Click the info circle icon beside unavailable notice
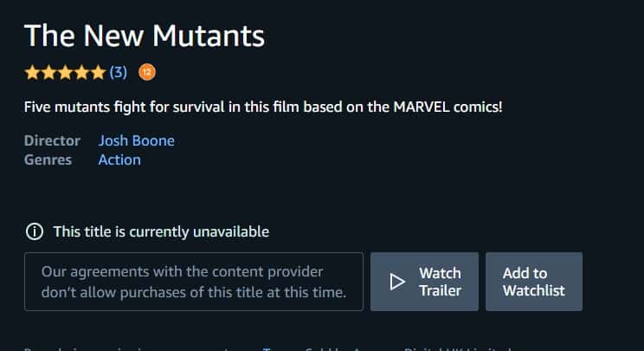The width and height of the screenshot is (644, 351). [35, 231]
